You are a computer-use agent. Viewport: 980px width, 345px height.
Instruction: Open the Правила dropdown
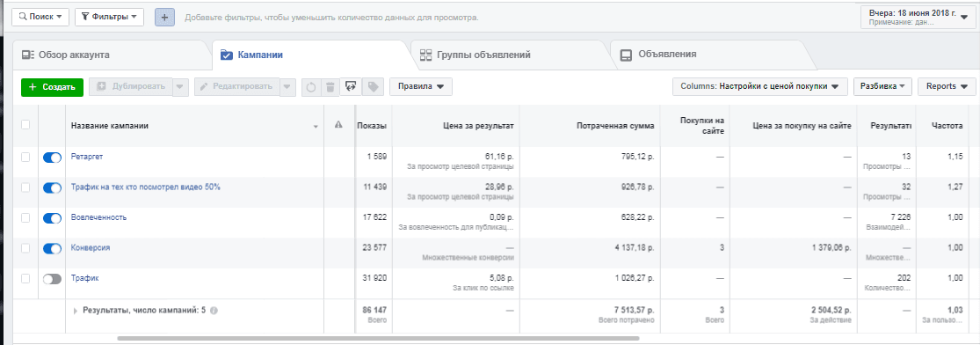(421, 87)
